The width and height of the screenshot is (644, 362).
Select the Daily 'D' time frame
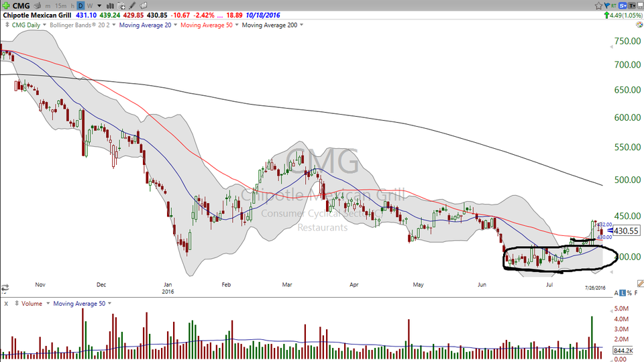point(80,6)
